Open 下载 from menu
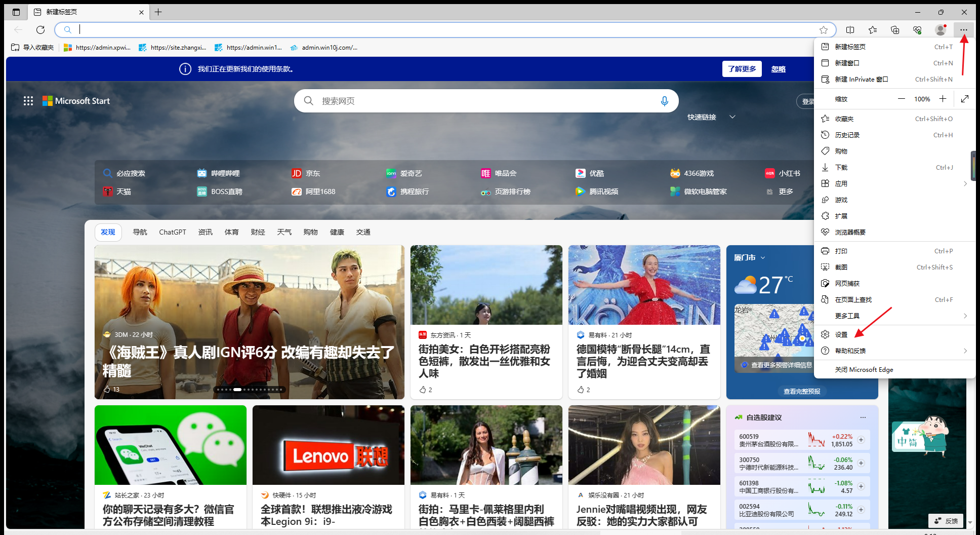The width and height of the screenshot is (980, 535). [894, 167]
